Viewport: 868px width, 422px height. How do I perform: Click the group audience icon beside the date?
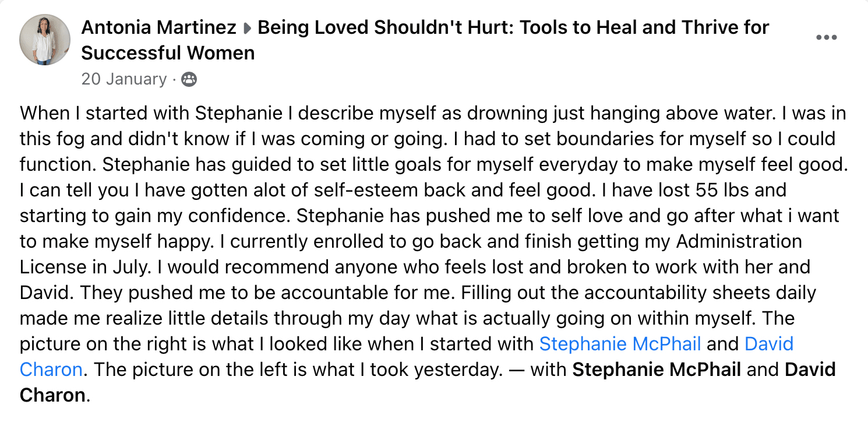point(189,79)
